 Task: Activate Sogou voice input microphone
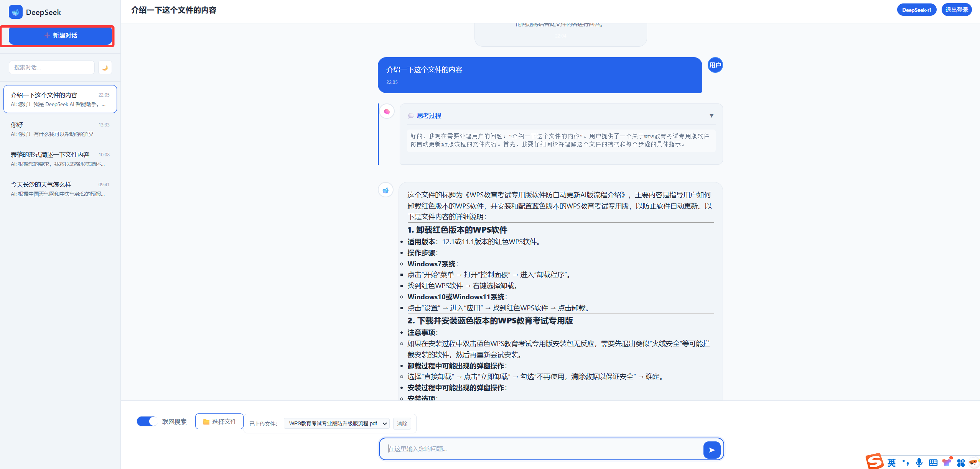click(x=919, y=462)
